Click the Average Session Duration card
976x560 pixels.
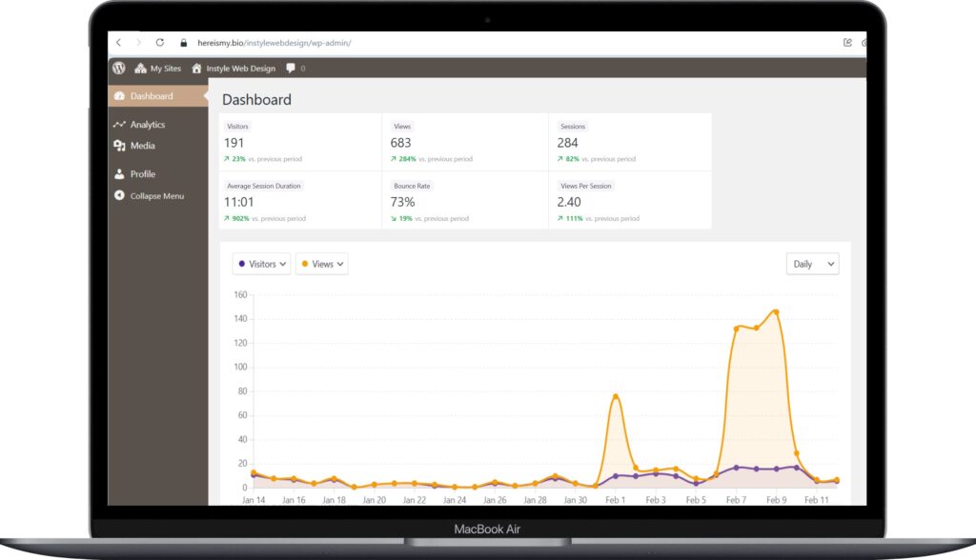coord(299,201)
